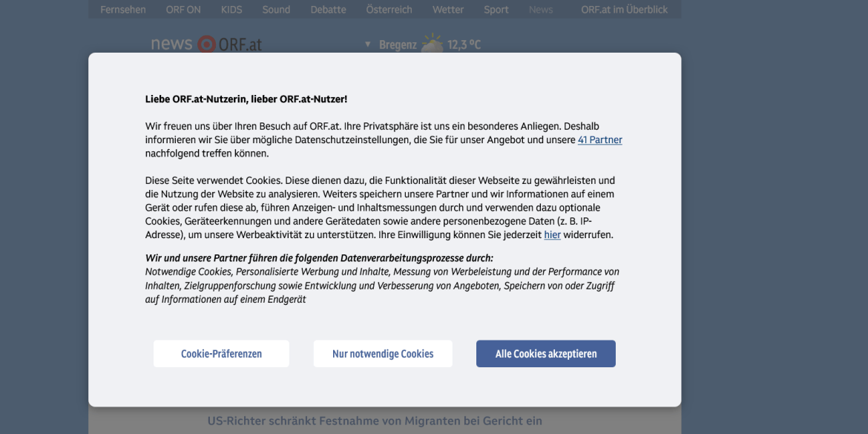Choose Nur notwendige Cookies

coord(383,354)
